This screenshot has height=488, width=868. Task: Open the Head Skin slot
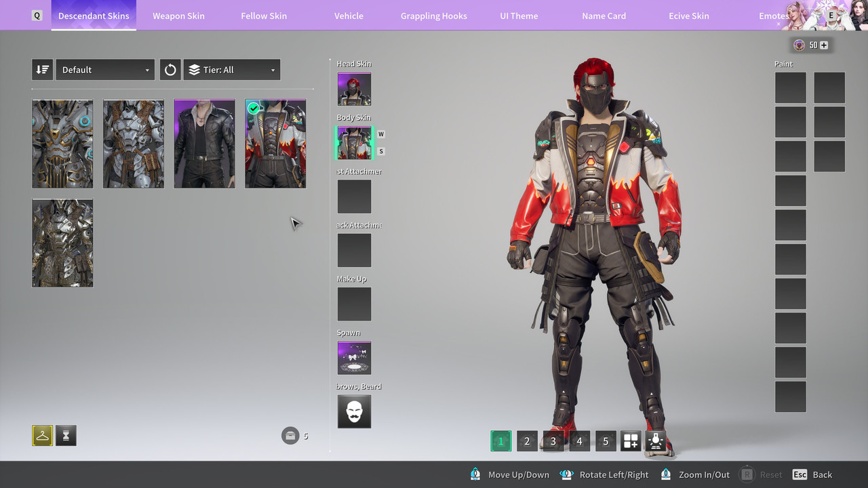[x=354, y=89]
